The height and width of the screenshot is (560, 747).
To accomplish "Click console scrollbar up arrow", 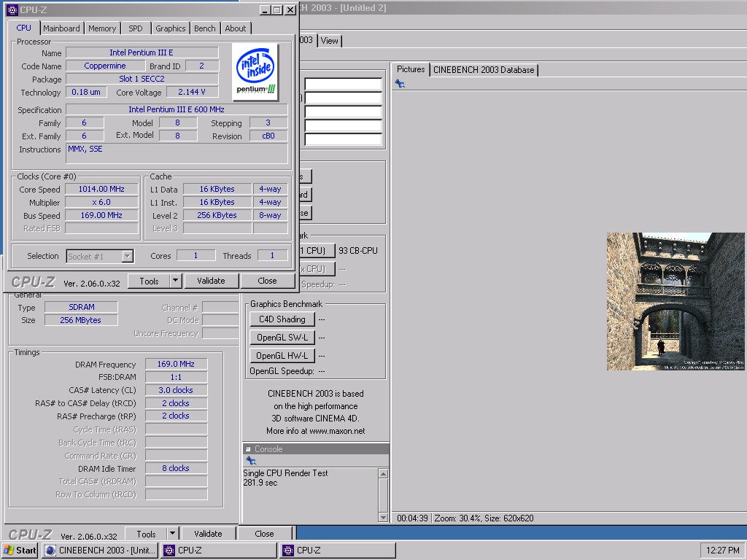I will (x=383, y=474).
